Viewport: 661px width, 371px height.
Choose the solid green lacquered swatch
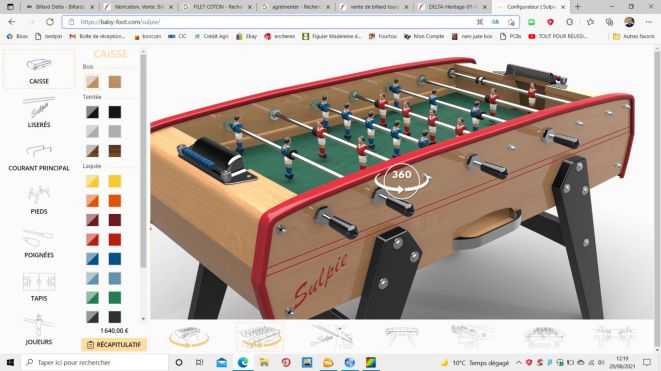tap(114, 298)
